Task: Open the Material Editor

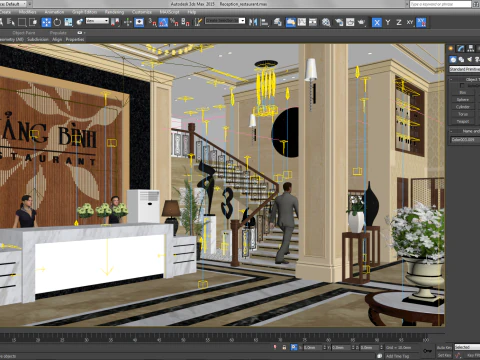Action: 326,22
